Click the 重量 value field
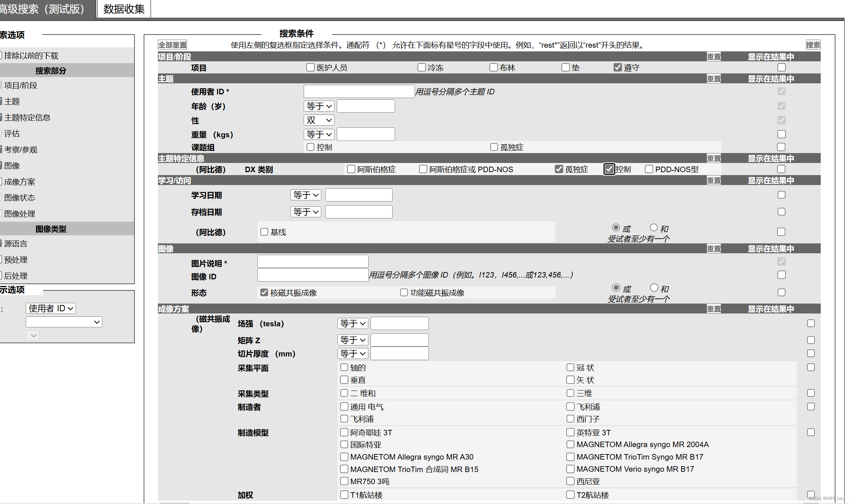The image size is (849, 504). 366,134
